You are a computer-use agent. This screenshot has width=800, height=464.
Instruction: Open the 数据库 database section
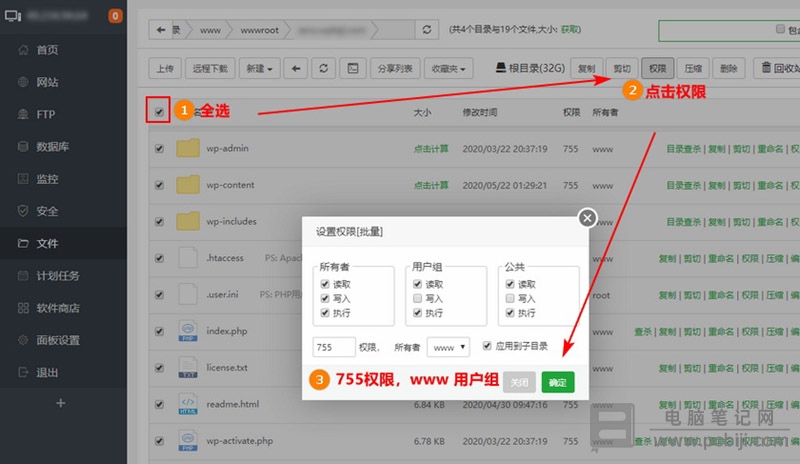pyautogui.click(x=52, y=147)
